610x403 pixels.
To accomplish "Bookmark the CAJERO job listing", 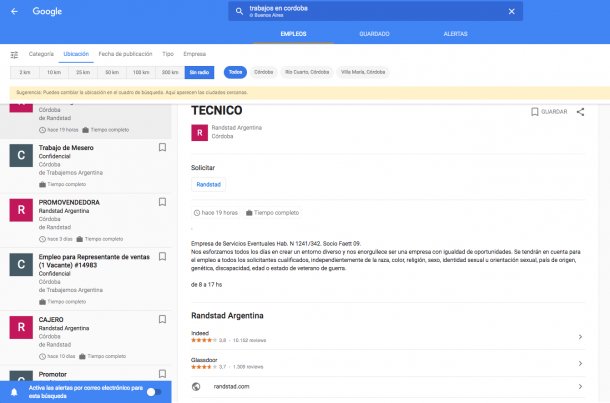I will (x=162, y=320).
